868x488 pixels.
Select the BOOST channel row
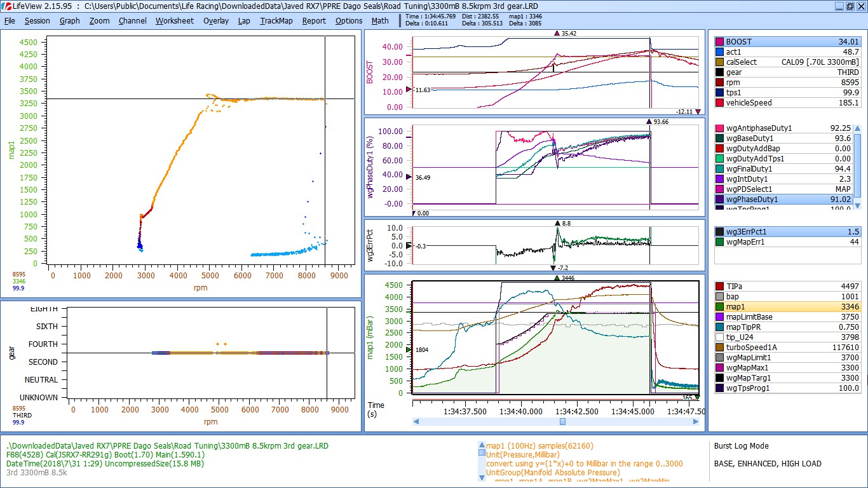pyautogui.click(x=787, y=42)
